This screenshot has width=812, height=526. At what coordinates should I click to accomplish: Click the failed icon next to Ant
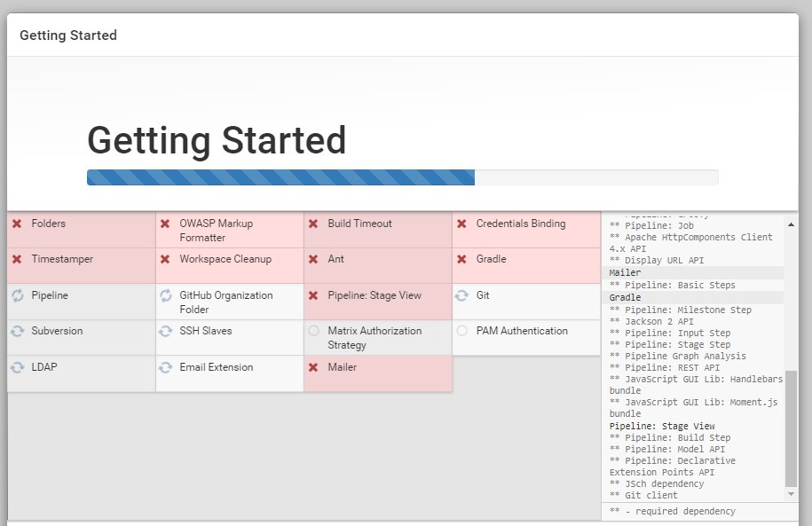point(313,259)
